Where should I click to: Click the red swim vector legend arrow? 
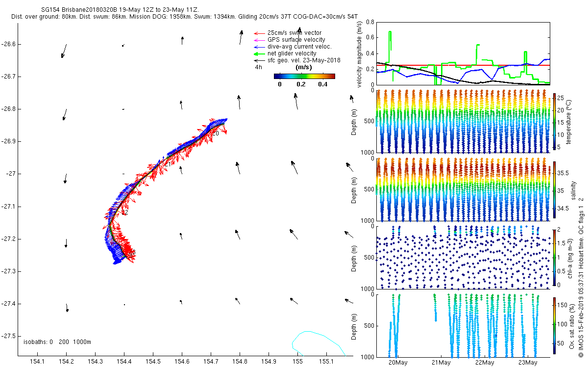click(x=258, y=33)
